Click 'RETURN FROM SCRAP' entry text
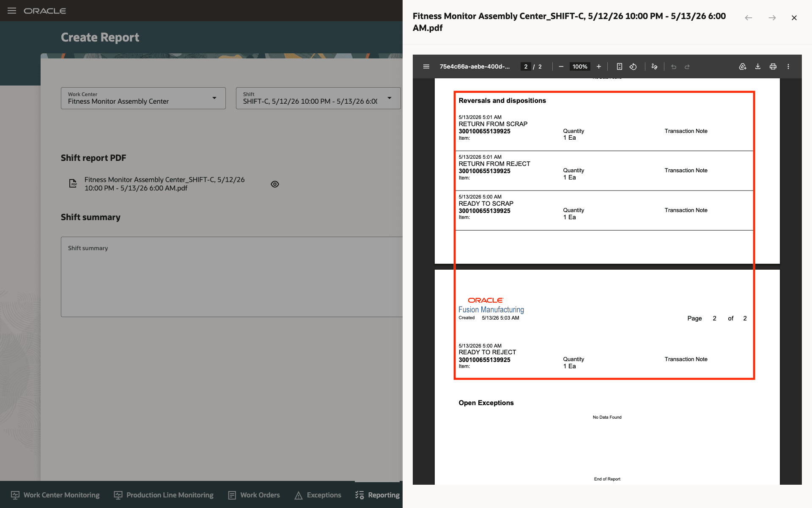 click(x=493, y=124)
